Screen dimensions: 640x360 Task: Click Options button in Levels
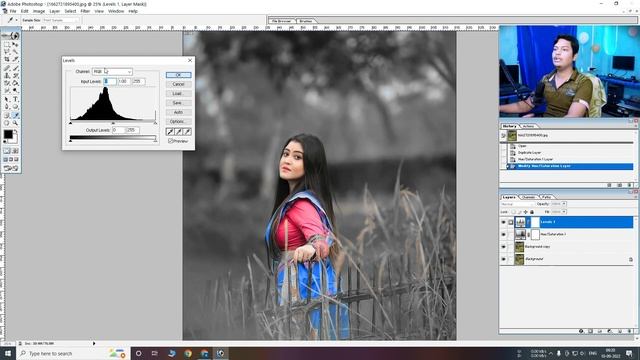[178, 122]
